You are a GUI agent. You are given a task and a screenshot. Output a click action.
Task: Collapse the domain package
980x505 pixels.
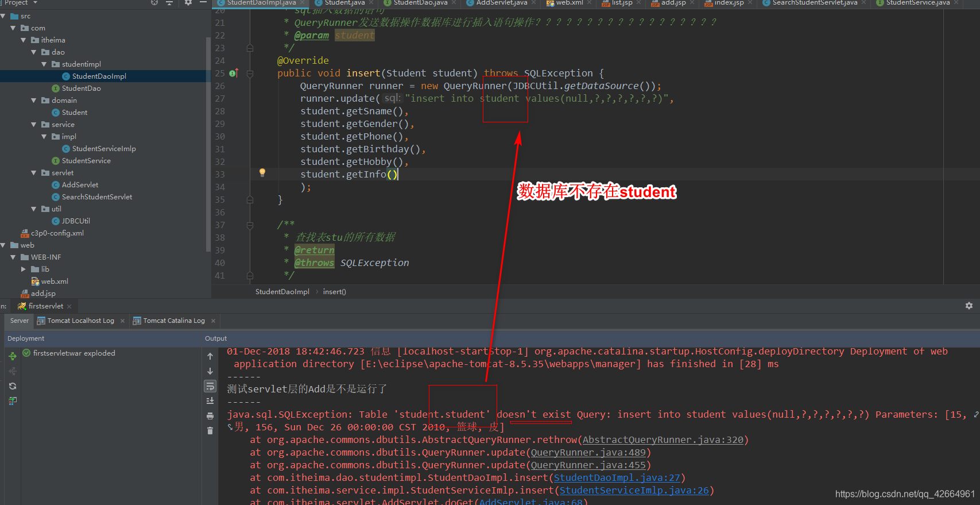pos(34,101)
